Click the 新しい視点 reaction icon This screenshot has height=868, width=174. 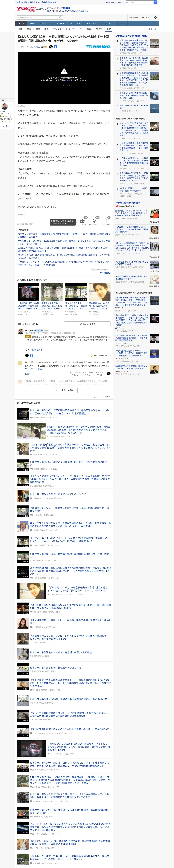(106, 221)
